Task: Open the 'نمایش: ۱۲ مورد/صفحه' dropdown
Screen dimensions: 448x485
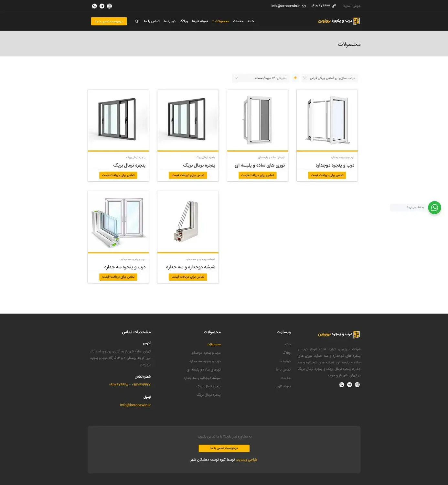Action: 262,78
